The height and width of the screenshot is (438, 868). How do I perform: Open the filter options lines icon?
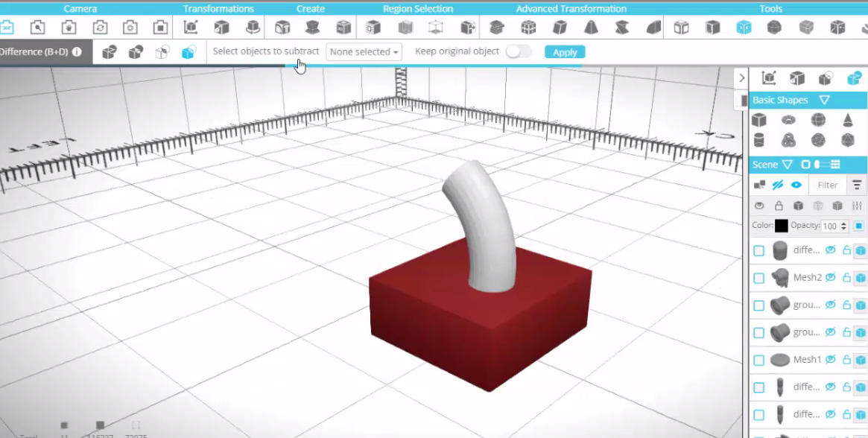click(x=857, y=185)
